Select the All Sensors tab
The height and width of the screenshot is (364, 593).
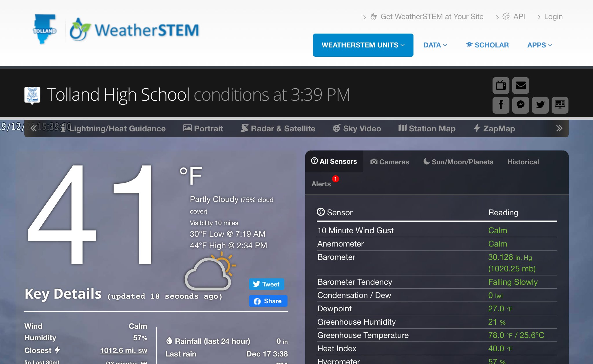click(x=334, y=161)
